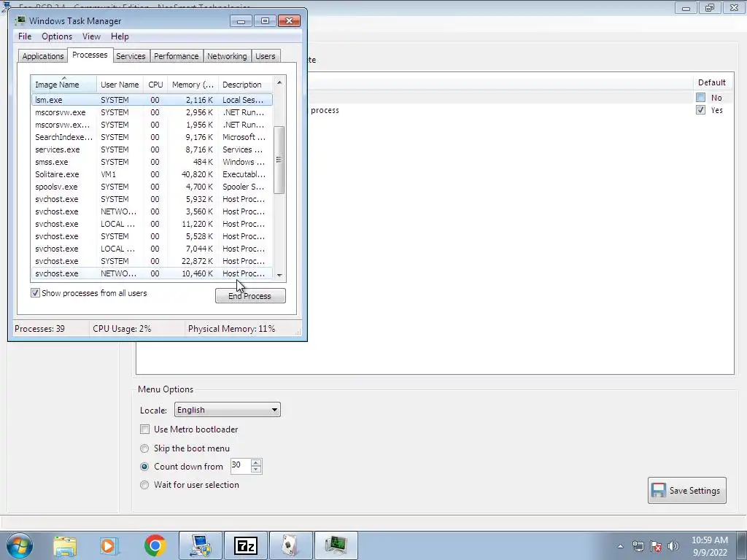Click the Save Settings button
Viewport: 747px width, 560px height.
click(687, 491)
